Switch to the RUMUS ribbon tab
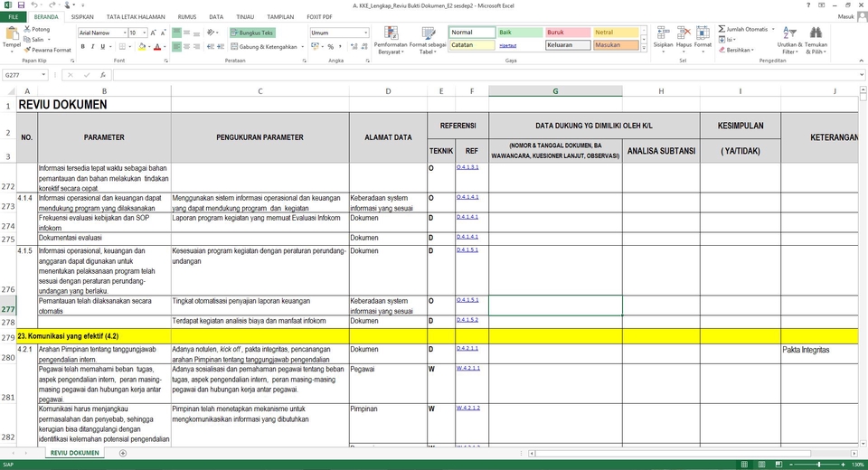 tap(186, 17)
